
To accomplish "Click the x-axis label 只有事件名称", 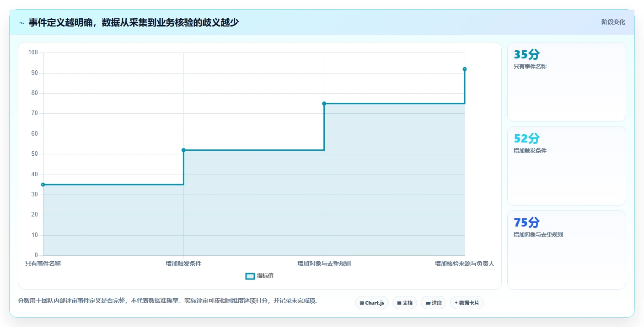I will coord(43,264).
